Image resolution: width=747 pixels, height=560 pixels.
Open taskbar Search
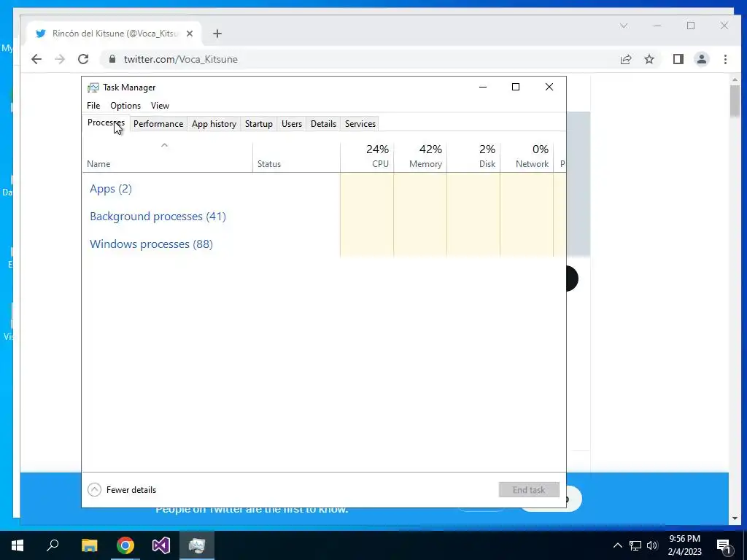(x=53, y=545)
